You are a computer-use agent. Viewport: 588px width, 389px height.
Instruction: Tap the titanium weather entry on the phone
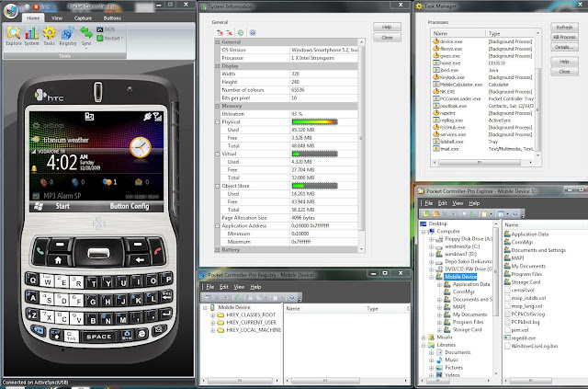pos(66,140)
